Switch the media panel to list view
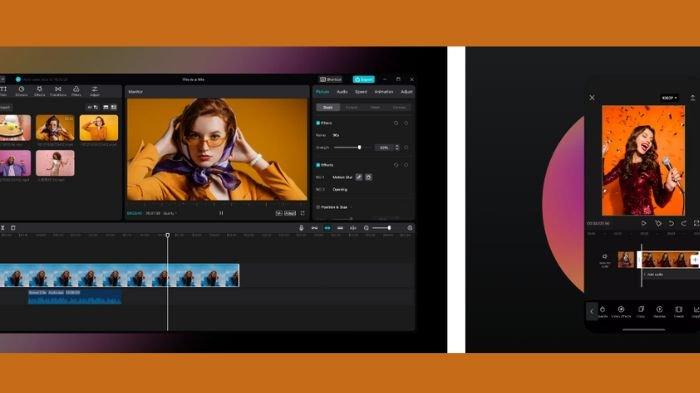This screenshot has height=393, width=700. pyautogui.click(x=113, y=107)
